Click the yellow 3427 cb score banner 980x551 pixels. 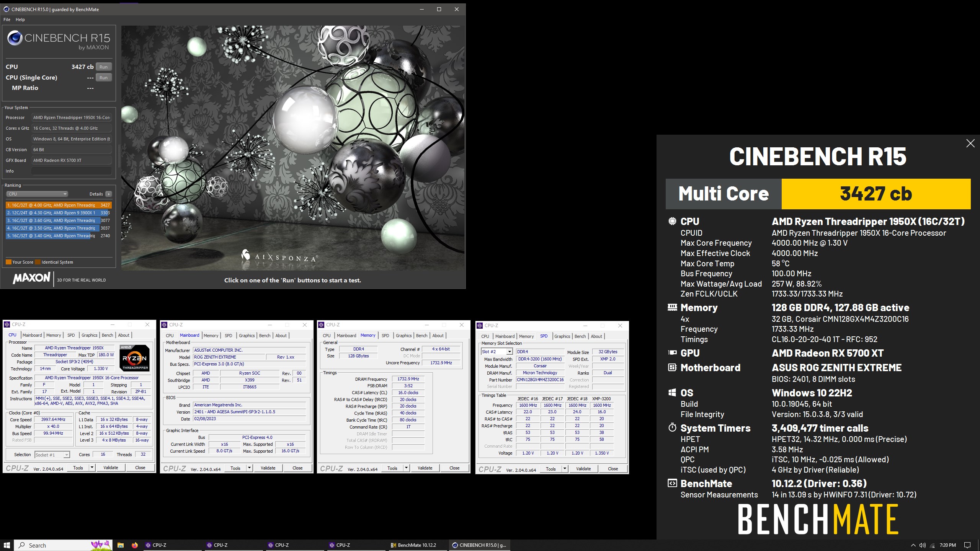click(x=876, y=194)
